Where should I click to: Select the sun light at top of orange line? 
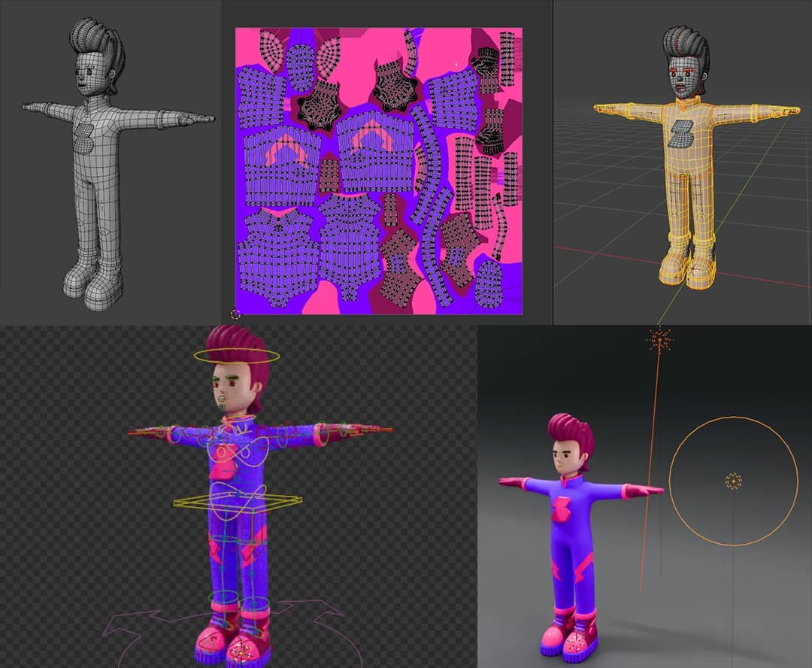(659, 341)
